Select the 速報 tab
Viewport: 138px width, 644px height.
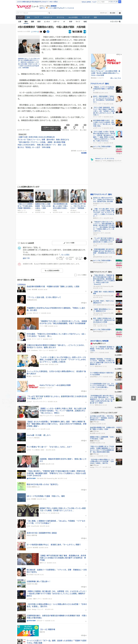coord(28,17)
